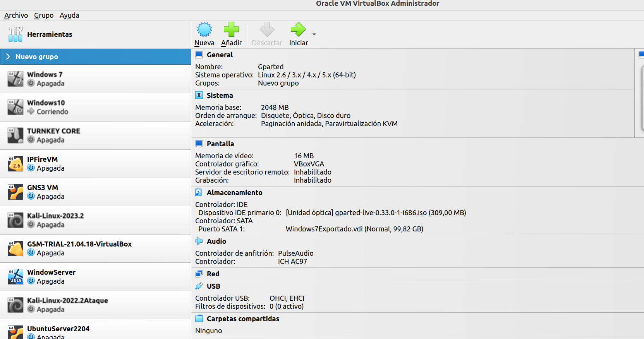
Task: Expand the Nuevo grupo chevron
Action: (8, 56)
